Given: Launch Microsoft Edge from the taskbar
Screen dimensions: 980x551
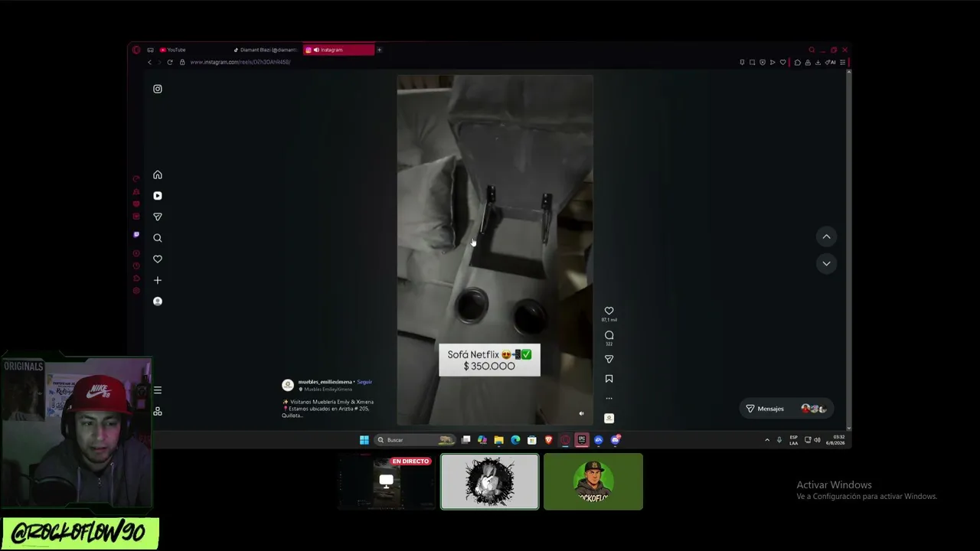Looking at the screenshot, I should pos(515,440).
